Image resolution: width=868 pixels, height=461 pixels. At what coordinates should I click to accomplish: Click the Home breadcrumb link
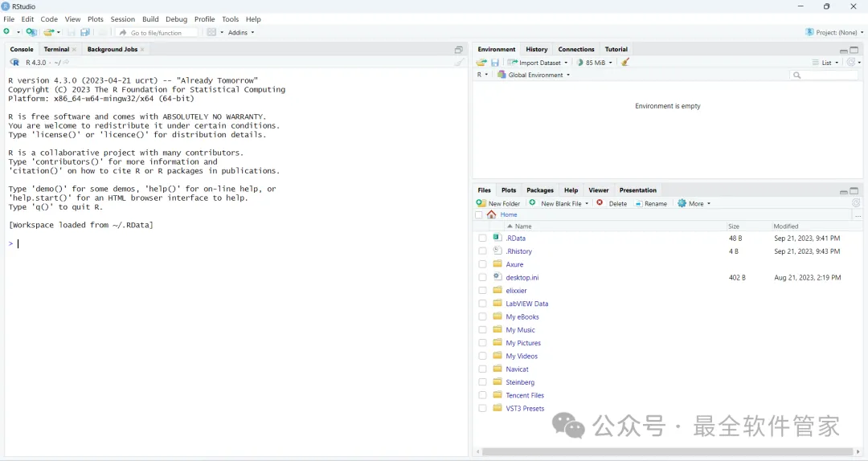508,214
